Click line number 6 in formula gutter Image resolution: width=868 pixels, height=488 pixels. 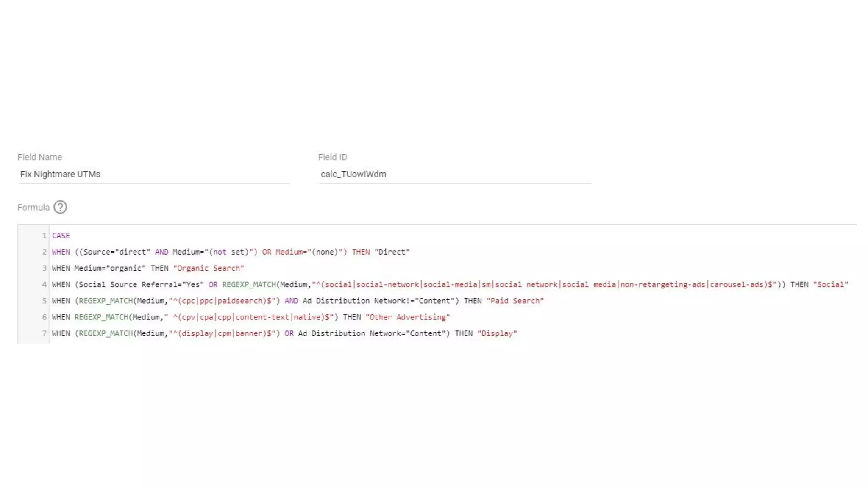point(44,317)
